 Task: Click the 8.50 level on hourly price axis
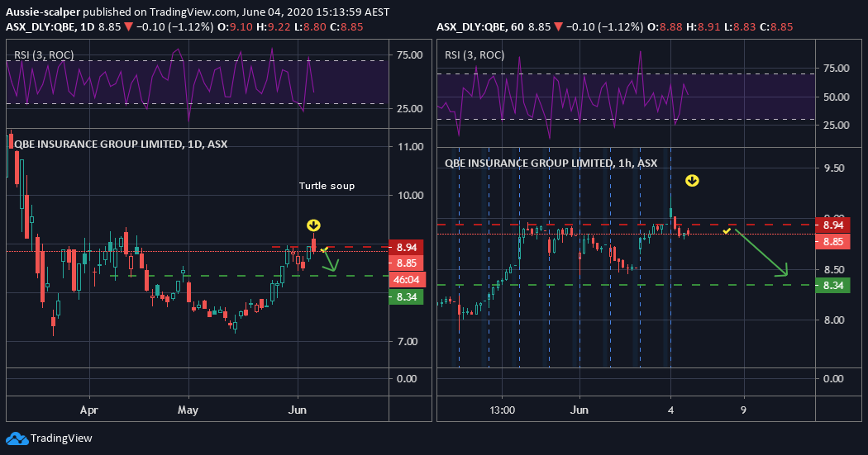point(834,270)
